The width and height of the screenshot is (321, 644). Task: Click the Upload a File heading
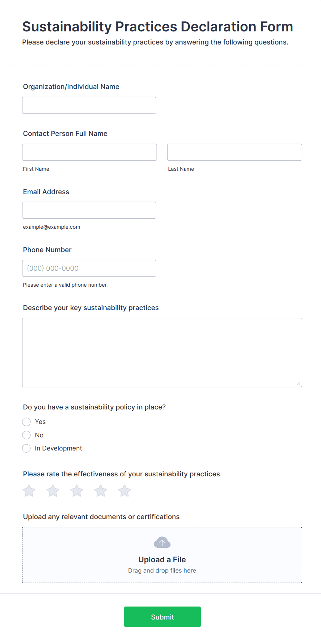[x=162, y=559]
